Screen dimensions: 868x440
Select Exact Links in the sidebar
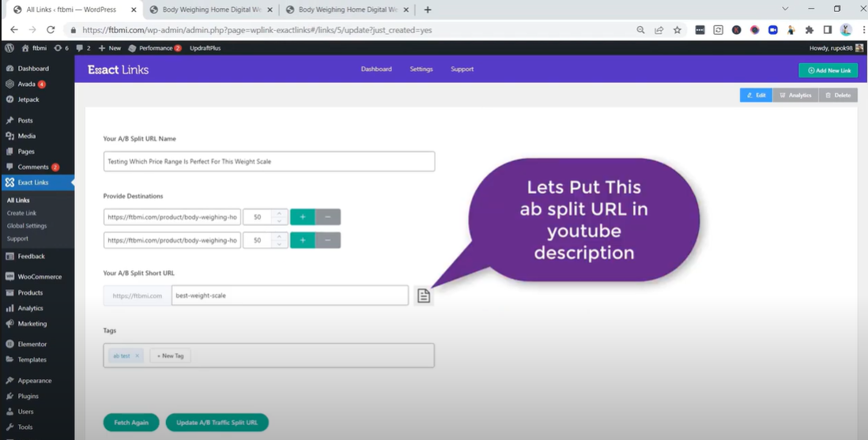pos(32,182)
